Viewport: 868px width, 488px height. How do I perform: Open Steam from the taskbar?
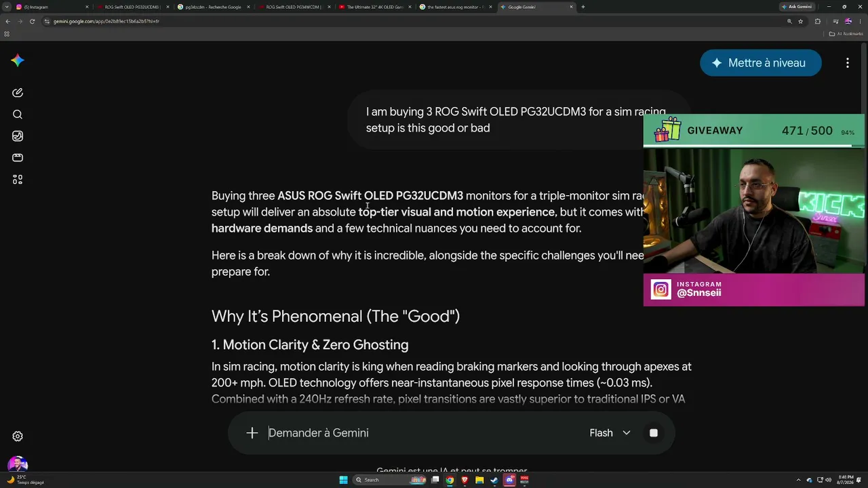click(494, 480)
